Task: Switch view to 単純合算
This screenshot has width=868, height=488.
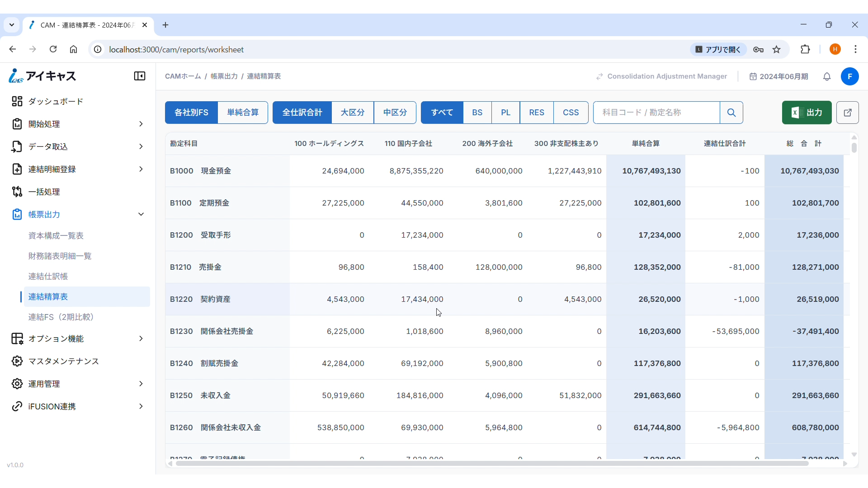Action: point(243,113)
